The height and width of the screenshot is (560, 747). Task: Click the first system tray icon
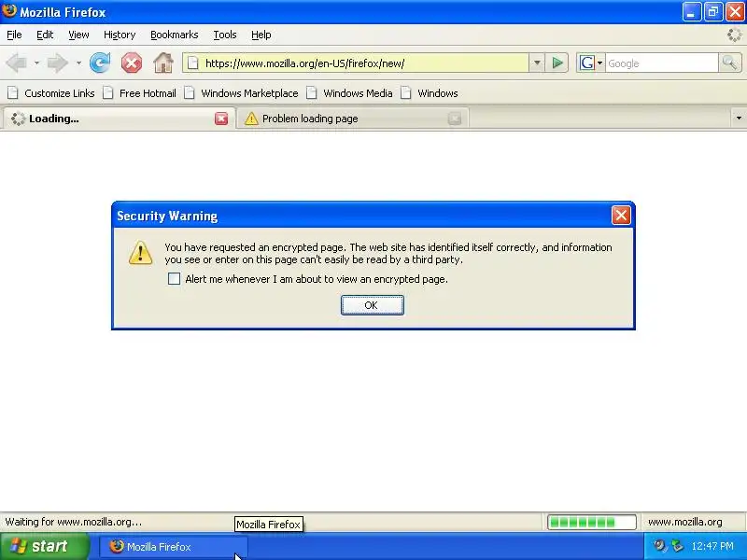tap(660, 546)
